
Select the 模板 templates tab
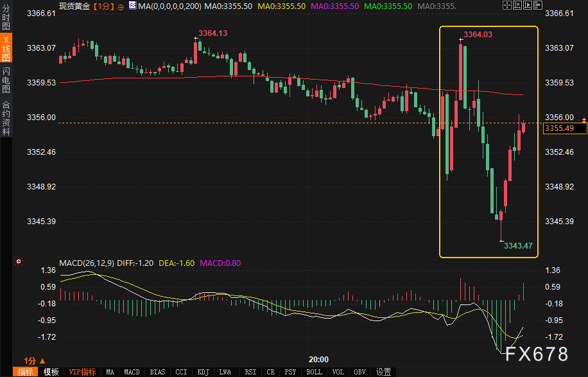(x=51, y=372)
